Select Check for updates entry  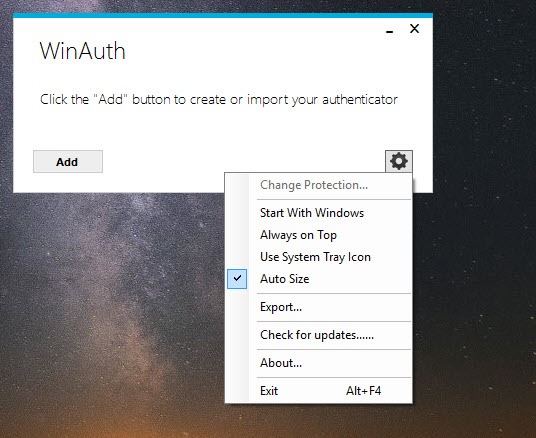point(317,335)
